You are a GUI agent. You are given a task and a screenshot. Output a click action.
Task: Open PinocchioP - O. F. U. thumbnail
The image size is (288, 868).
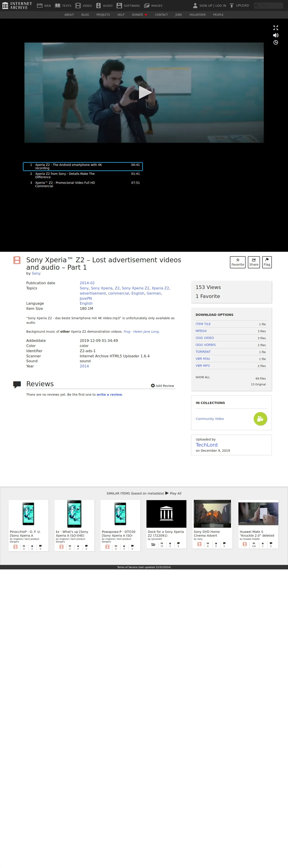coord(28,514)
